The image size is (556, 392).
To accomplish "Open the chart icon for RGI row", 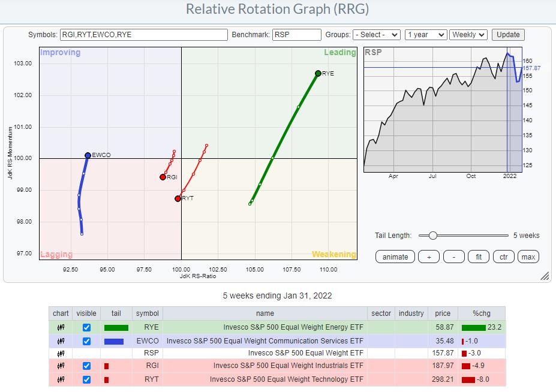I will pos(61,366).
